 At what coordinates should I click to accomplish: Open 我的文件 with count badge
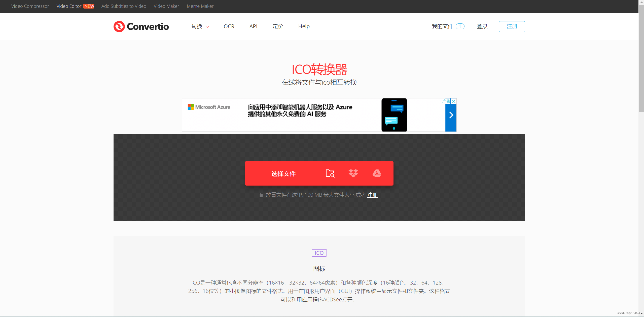(448, 26)
